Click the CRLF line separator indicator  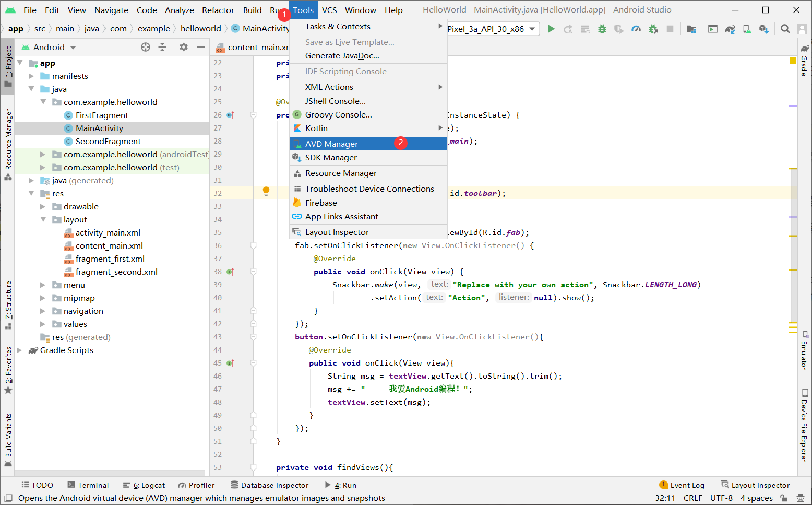pos(692,498)
